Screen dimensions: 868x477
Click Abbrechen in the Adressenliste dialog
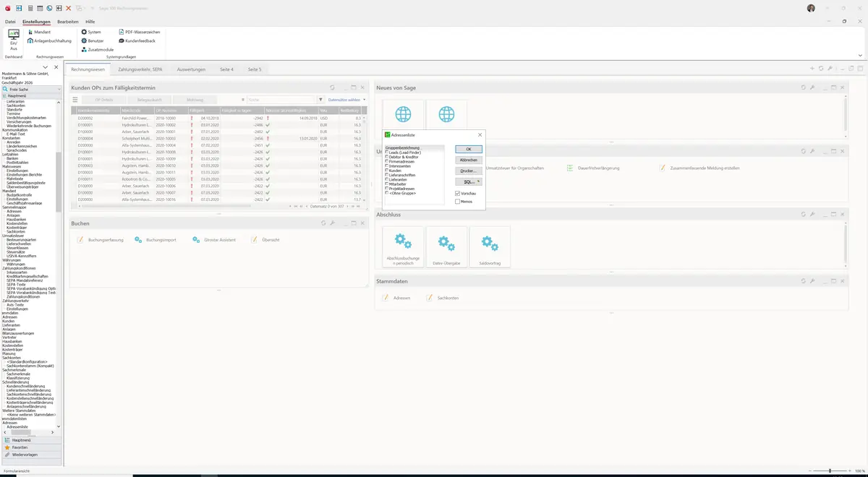tap(469, 160)
